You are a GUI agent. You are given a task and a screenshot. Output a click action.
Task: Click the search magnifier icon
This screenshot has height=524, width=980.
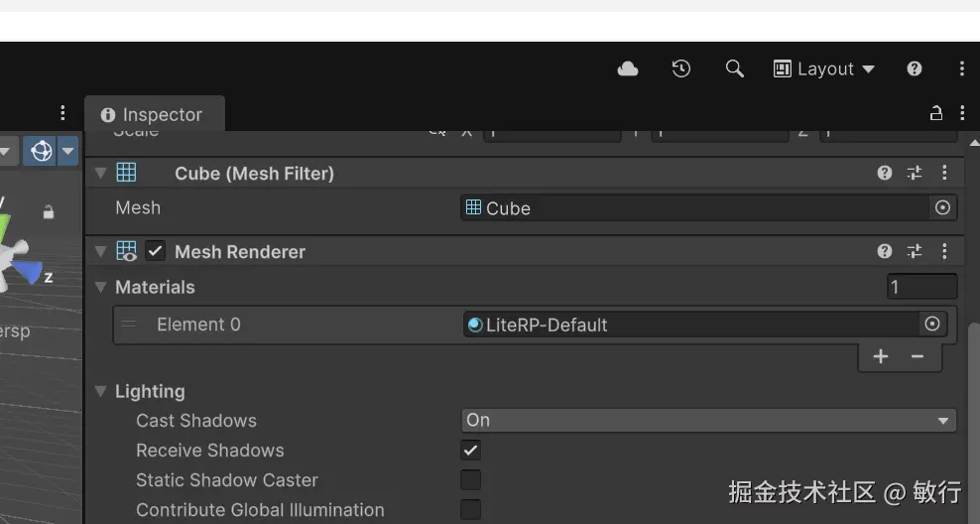coord(734,68)
